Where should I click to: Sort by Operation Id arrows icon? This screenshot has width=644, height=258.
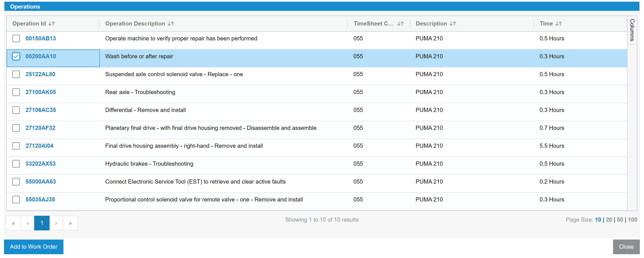point(51,24)
